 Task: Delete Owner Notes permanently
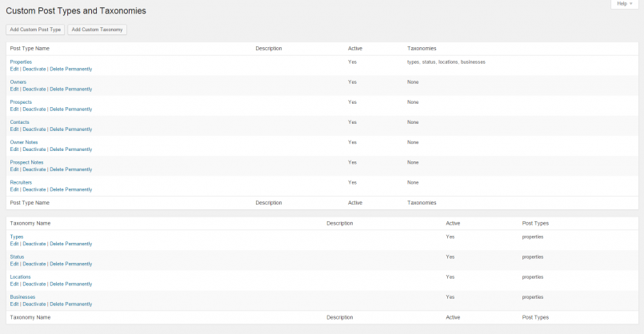tap(71, 149)
